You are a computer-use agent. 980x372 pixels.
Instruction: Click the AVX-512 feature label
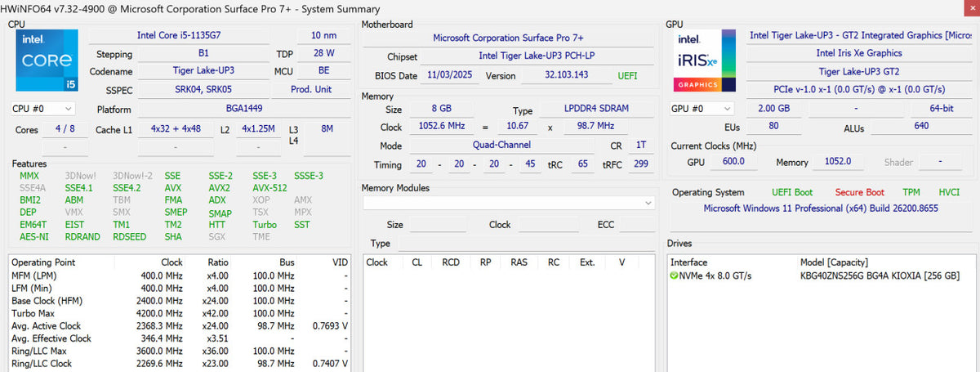(271, 187)
